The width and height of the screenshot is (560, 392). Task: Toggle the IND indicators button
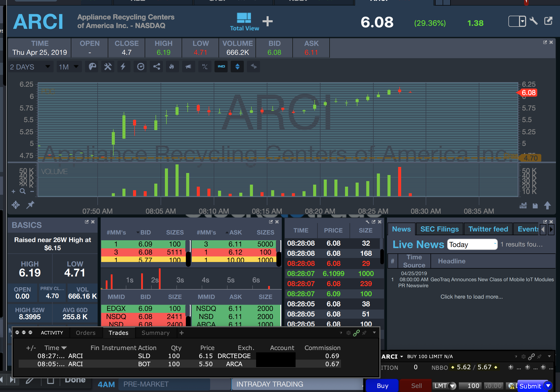(221, 67)
